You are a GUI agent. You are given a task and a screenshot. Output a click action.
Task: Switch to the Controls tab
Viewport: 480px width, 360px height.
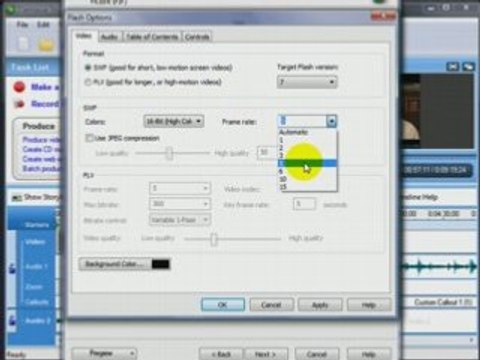pyautogui.click(x=197, y=37)
